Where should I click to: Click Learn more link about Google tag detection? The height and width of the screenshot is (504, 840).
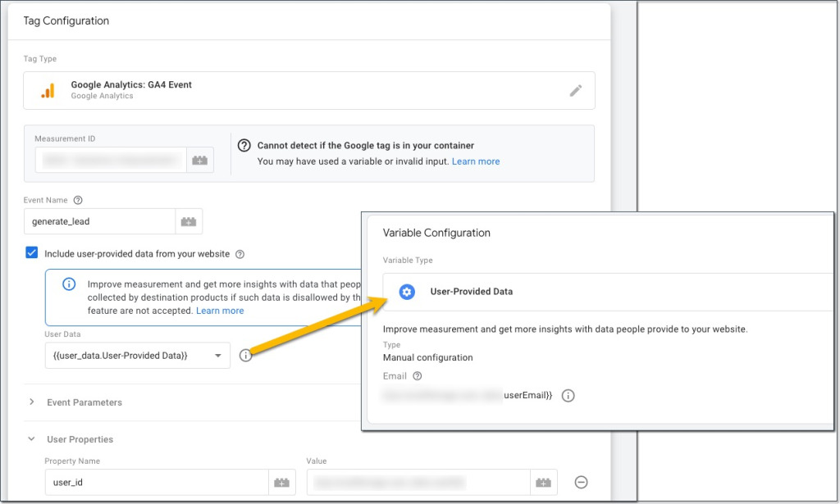[x=476, y=161]
